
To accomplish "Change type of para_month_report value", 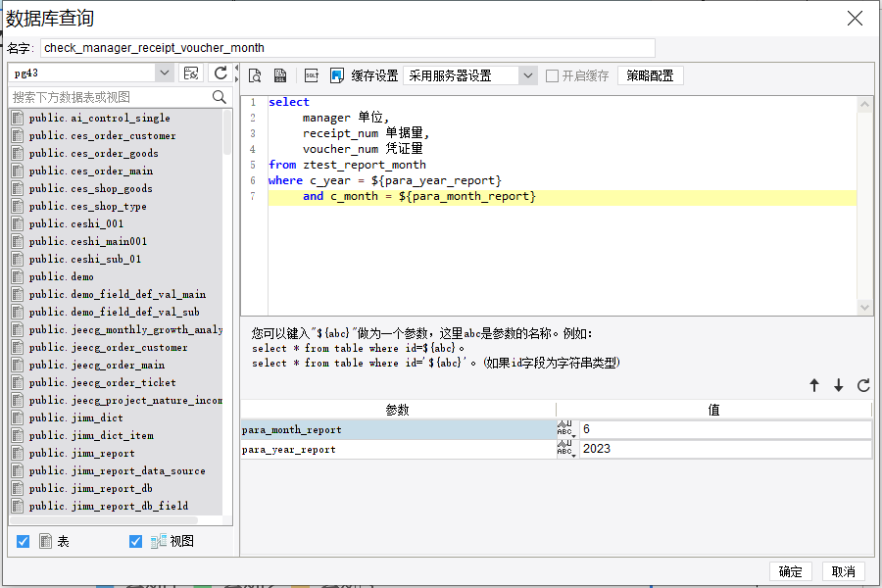I will 566,429.
